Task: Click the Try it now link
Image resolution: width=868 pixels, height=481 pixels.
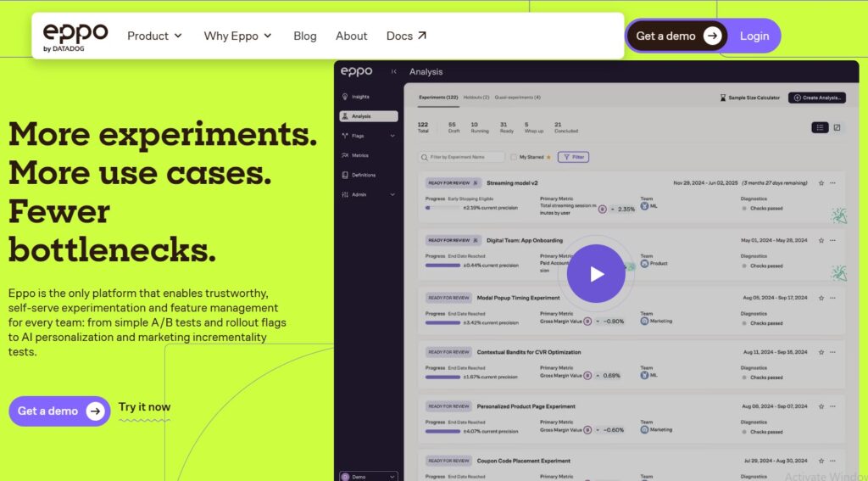Action: (144, 407)
